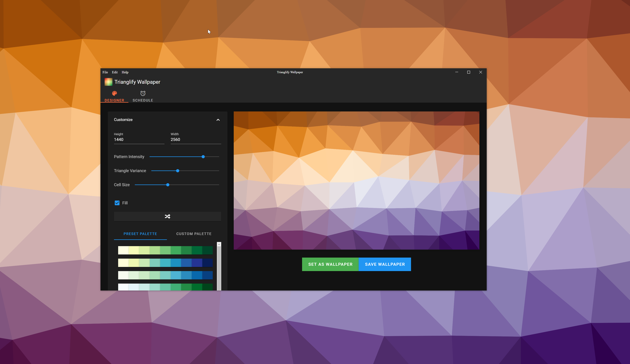
Task: Click the palette list scroll up arrow
Action: point(219,244)
